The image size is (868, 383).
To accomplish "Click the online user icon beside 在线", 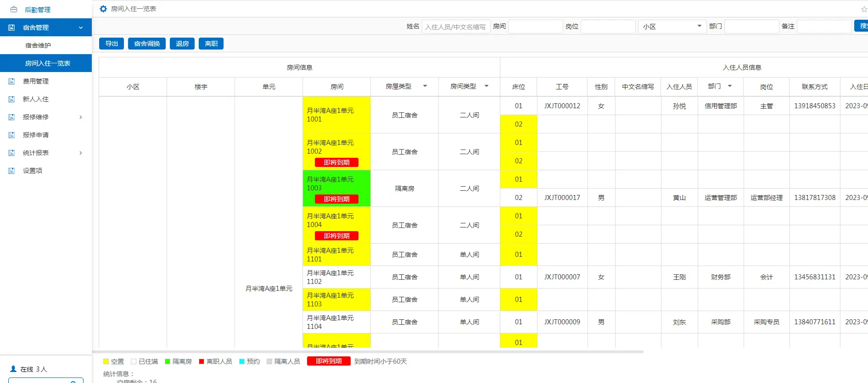I will coord(13,369).
